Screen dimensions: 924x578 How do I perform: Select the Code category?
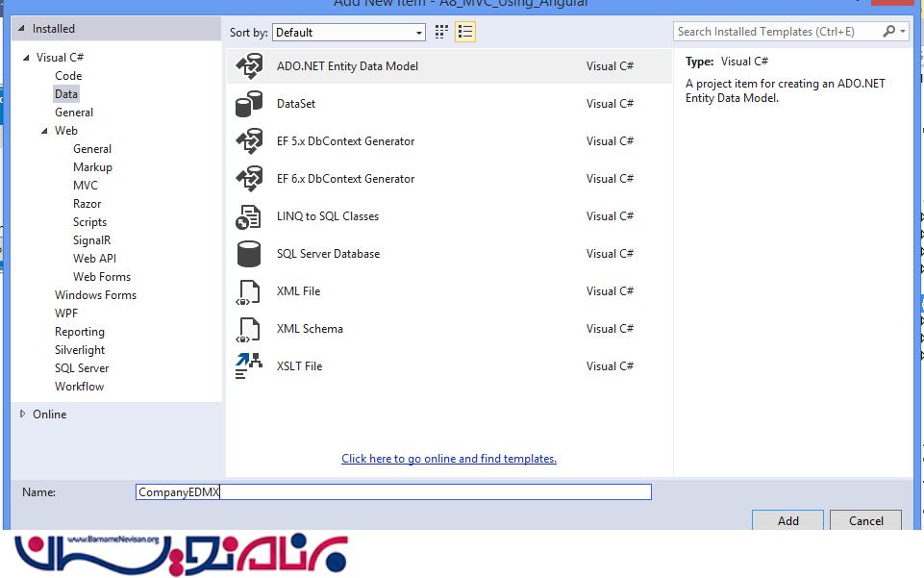click(x=68, y=75)
